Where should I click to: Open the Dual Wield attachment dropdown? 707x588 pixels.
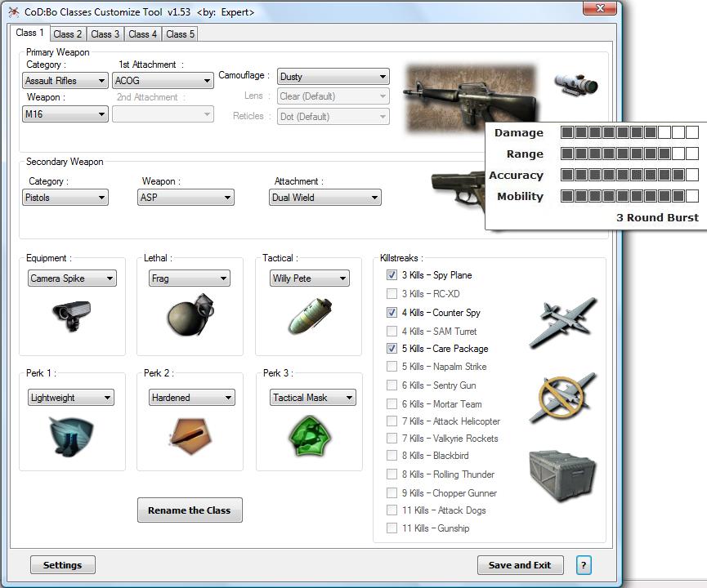click(325, 198)
